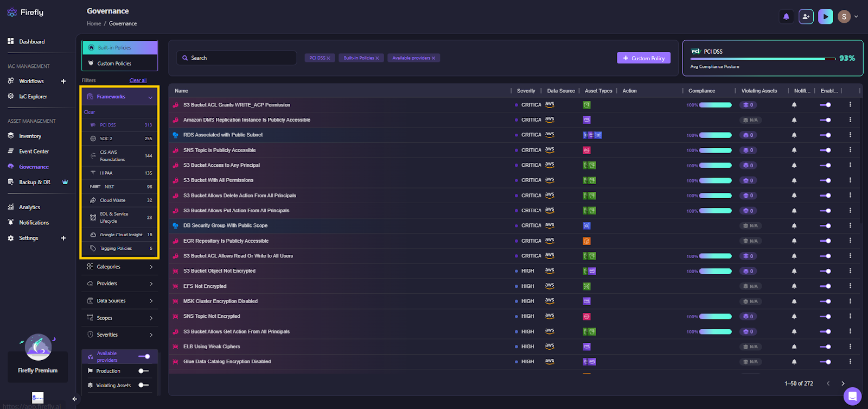Screen dimensions: 868x409
Task: Open the user avatar S menu
Action: (844, 17)
